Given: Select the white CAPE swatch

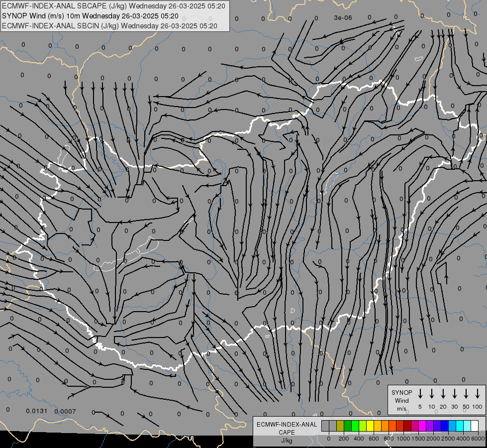Looking at the screenshot, I should (475, 426).
